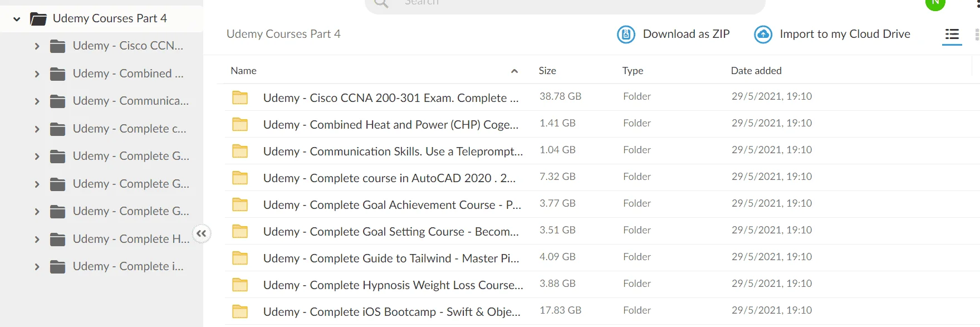The width and height of the screenshot is (980, 327).
Task: Open Udemy - Complete Goal Achievement Course folder
Action: pyautogui.click(x=392, y=205)
